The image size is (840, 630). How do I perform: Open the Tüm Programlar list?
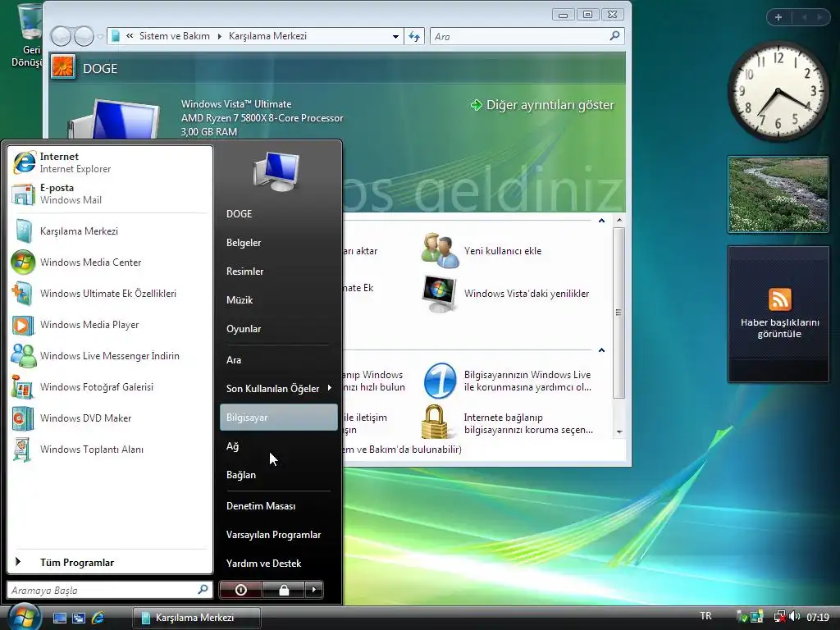click(110, 563)
